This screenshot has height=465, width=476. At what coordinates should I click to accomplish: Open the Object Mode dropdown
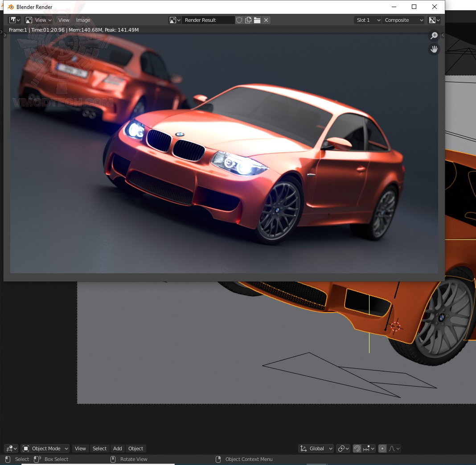pyautogui.click(x=45, y=449)
